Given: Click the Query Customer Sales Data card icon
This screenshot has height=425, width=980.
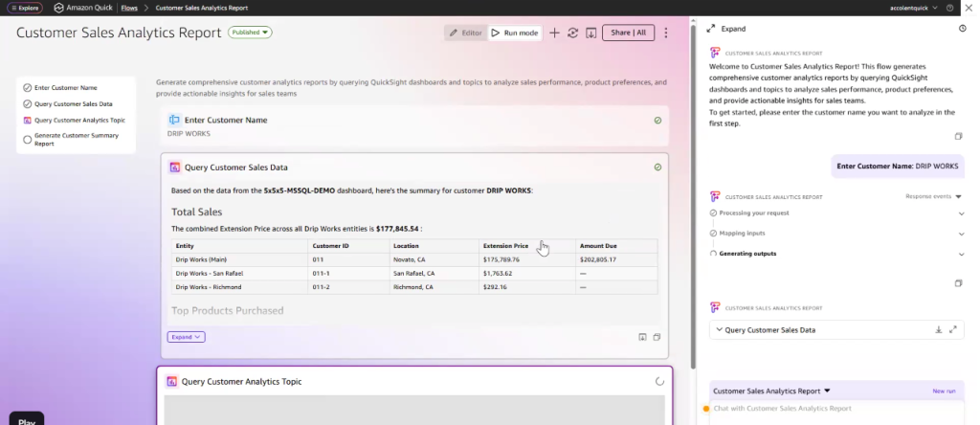Looking at the screenshot, I should pos(175,168).
